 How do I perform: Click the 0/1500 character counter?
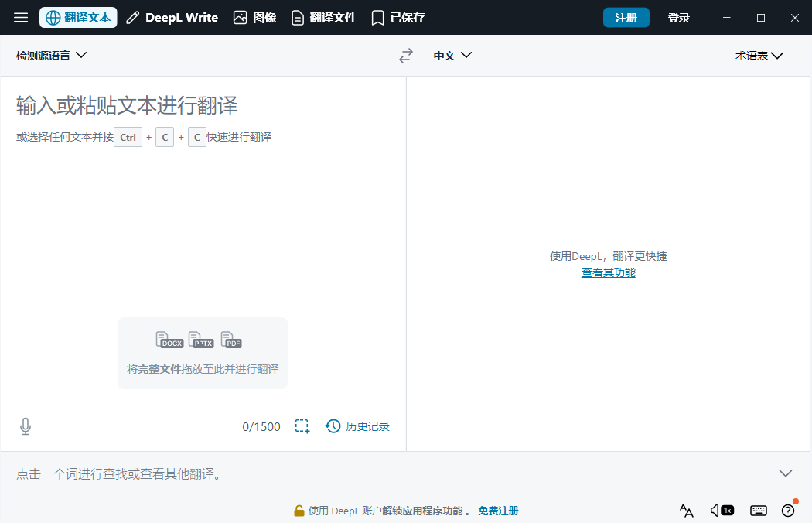point(261,426)
